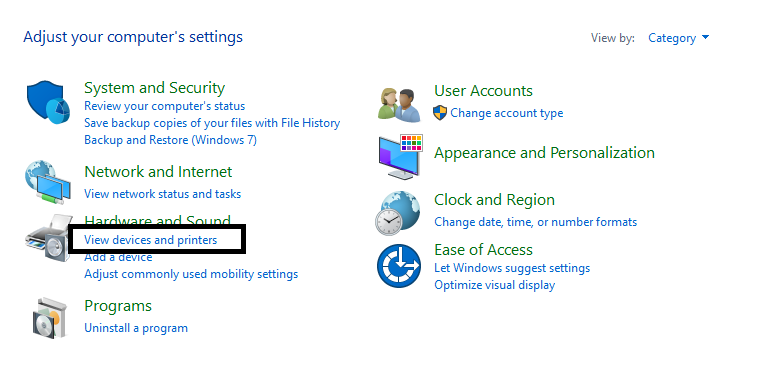This screenshot has width=783, height=387.
Task: Open Network and Internet category
Action: click(x=158, y=172)
